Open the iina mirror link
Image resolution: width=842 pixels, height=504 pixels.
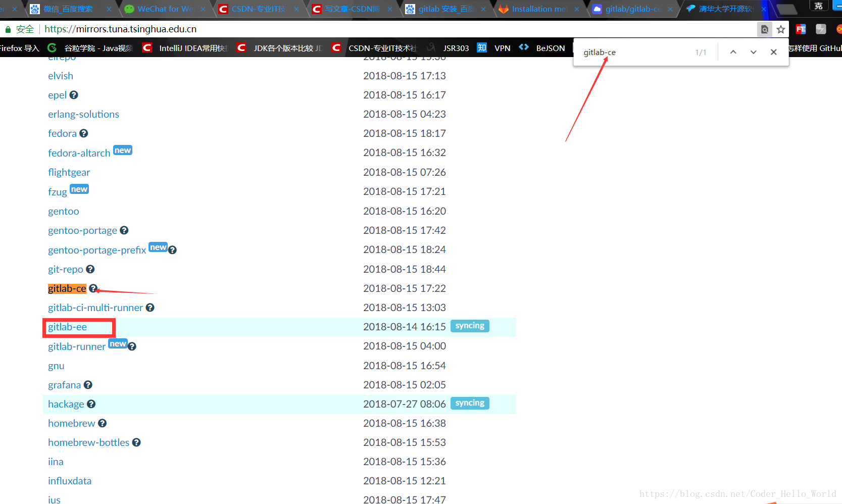coord(56,462)
